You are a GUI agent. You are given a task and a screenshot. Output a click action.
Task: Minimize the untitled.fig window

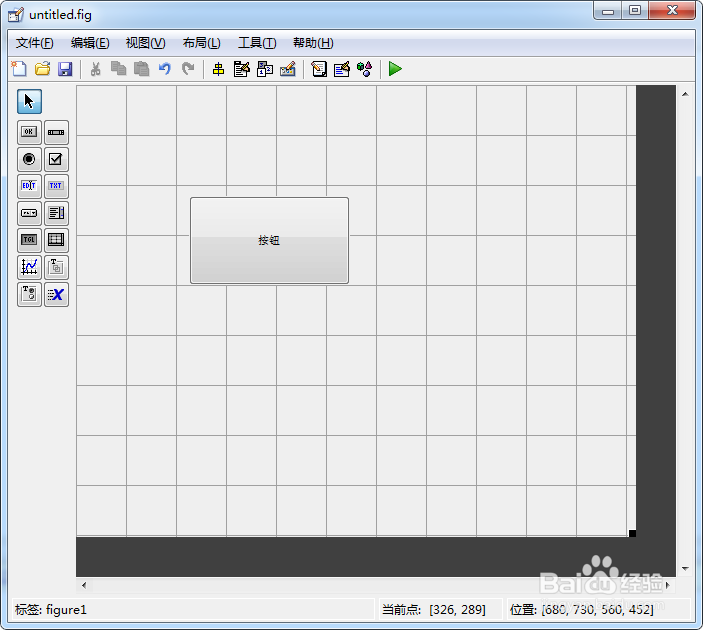point(608,10)
